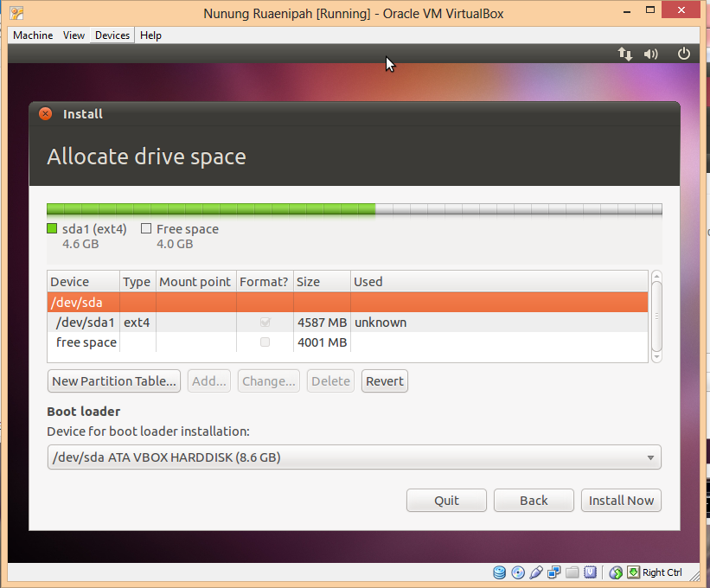710x588 pixels.
Task: Click green sda1 segment of partition bar
Action: pos(211,208)
